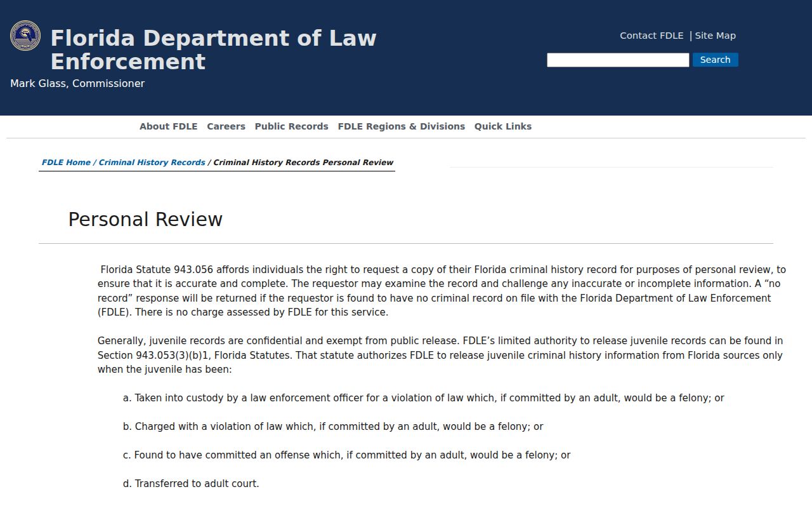Open the Site Map link
Image resolution: width=812 pixels, height=508 pixels.
click(x=715, y=36)
